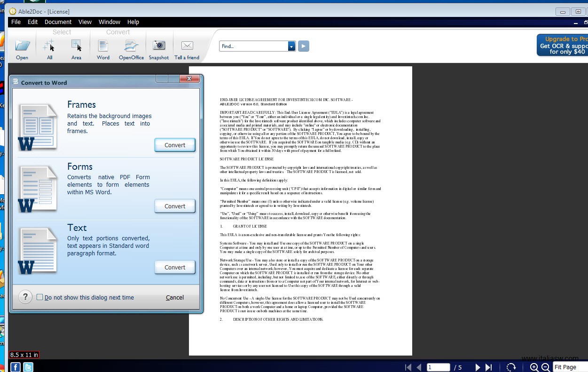This screenshot has height=372, width=588.
Task: Click the Forms Word document icon
Action: [x=38, y=189]
